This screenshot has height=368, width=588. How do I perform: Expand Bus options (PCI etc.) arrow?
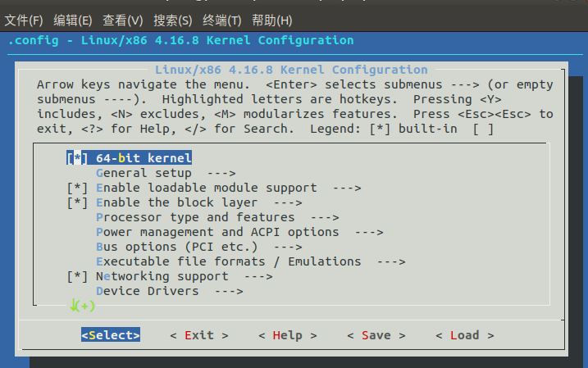(288, 247)
